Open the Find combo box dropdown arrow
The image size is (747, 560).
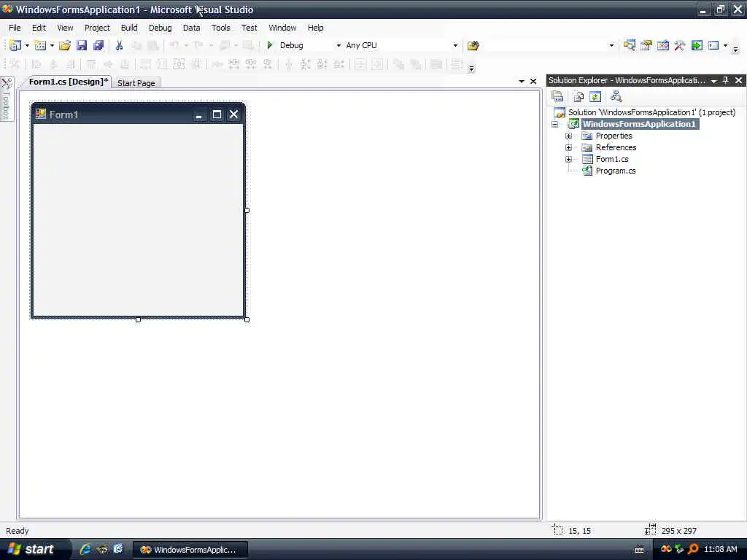coord(612,45)
